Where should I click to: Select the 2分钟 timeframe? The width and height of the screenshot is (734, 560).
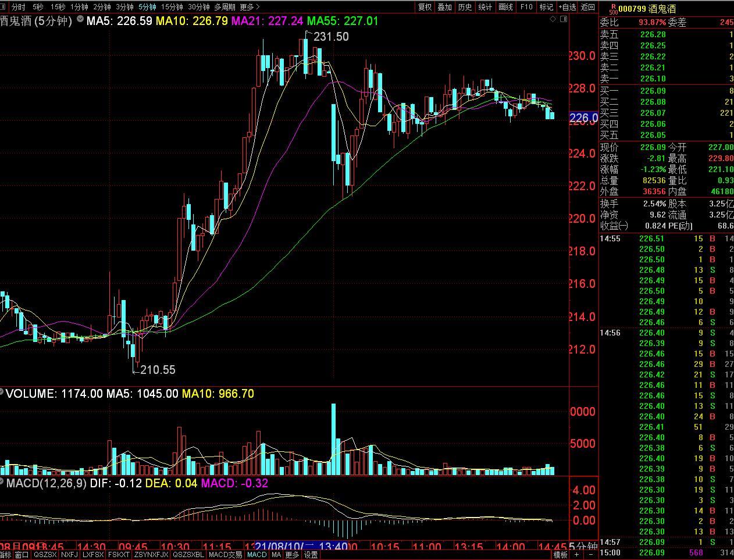tap(102, 7)
